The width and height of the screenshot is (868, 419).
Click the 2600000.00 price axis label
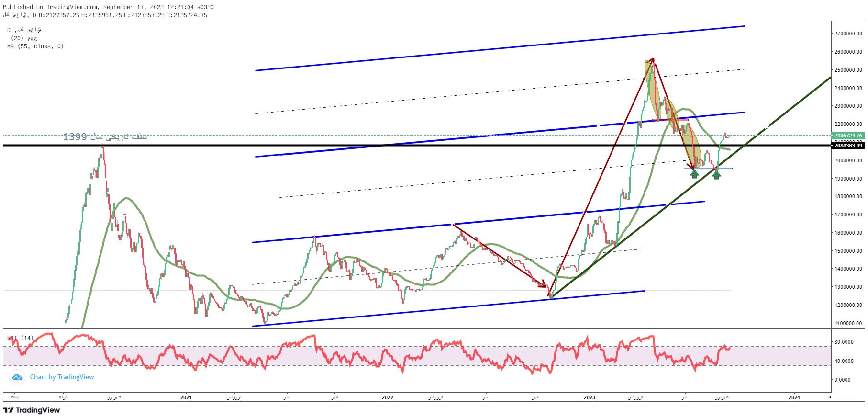point(848,52)
